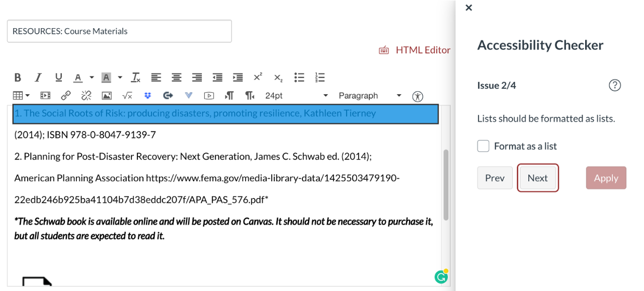This screenshot has height=291, width=644.
Task: Go to the Next accessibility issue
Action: pos(537,178)
